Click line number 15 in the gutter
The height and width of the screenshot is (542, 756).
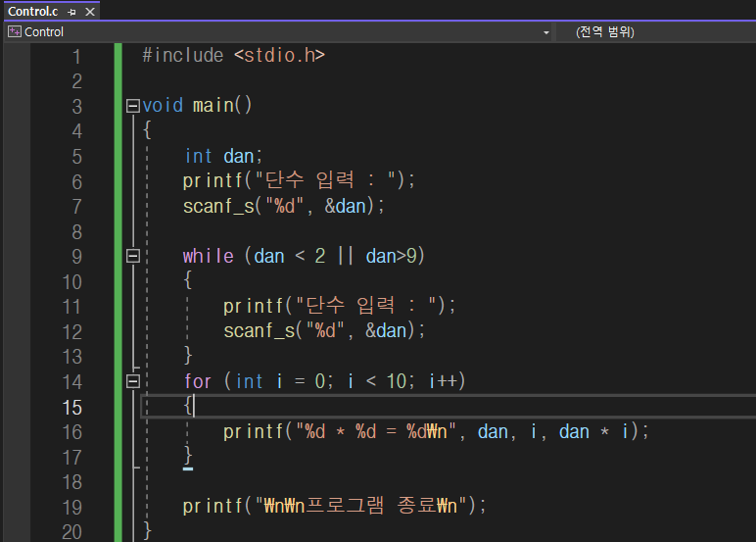point(71,408)
